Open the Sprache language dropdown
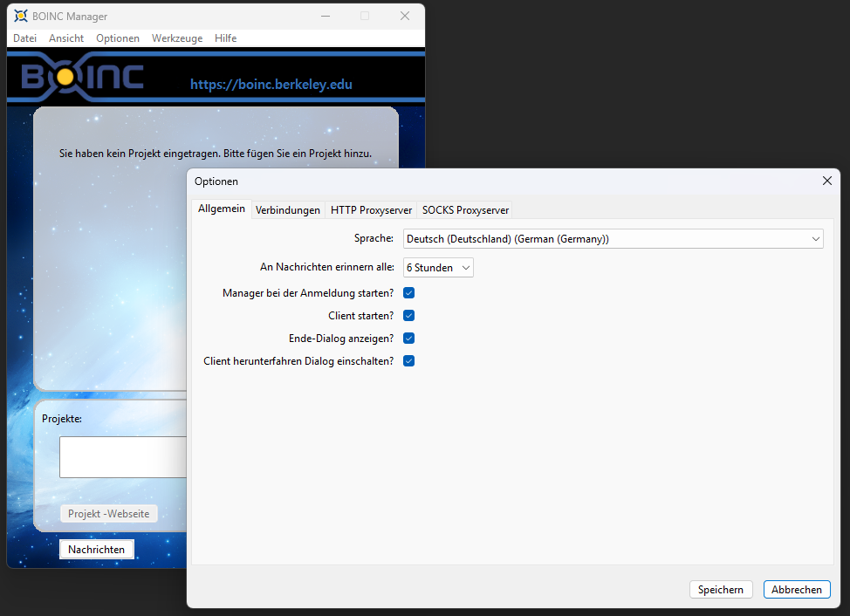This screenshot has height=616, width=850. tap(614, 239)
